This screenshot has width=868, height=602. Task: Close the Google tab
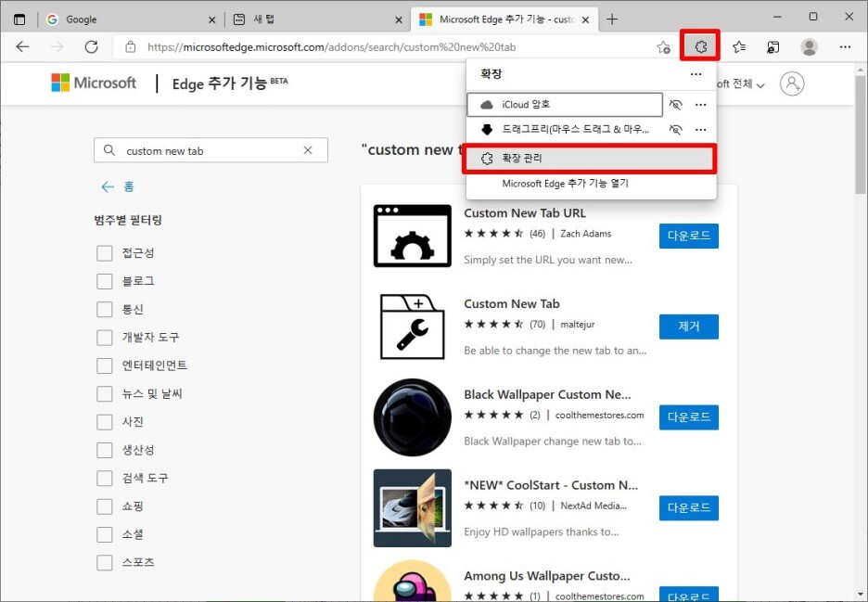211,19
